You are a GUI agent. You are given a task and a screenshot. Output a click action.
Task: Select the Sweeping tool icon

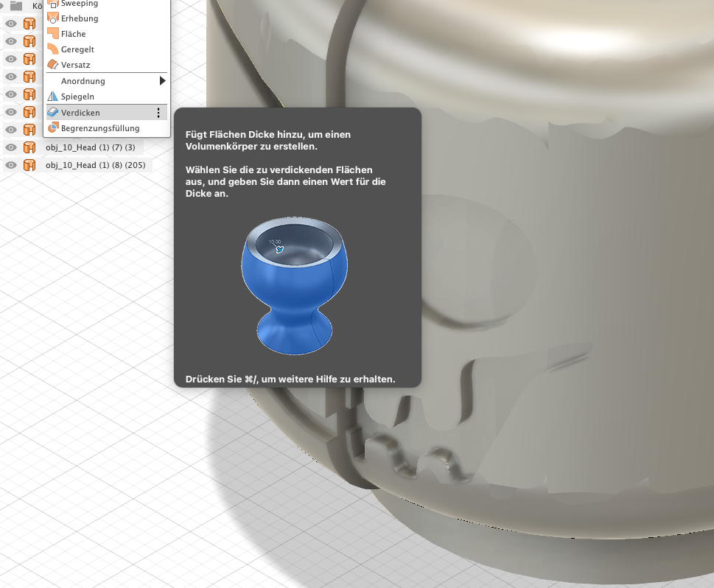point(53,4)
